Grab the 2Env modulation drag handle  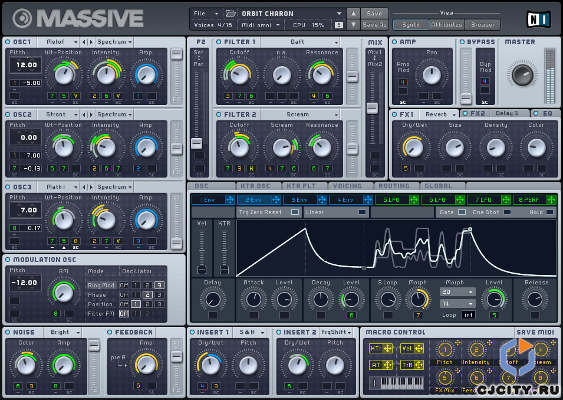click(275, 200)
